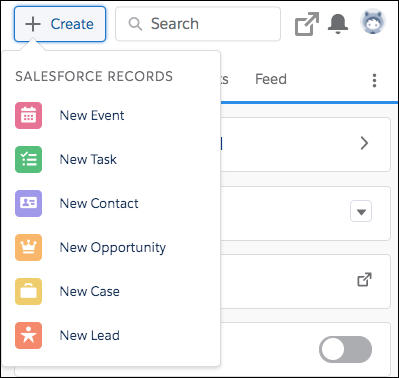
Task: Click the plus icon in the Create button
Action: pyautogui.click(x=33, y=24)
